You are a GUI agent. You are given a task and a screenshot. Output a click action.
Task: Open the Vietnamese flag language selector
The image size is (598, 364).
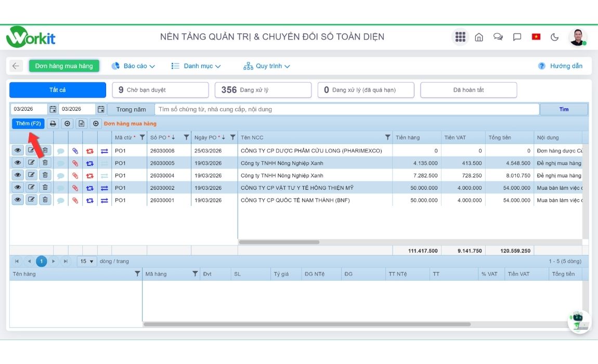tap(536, 37)
